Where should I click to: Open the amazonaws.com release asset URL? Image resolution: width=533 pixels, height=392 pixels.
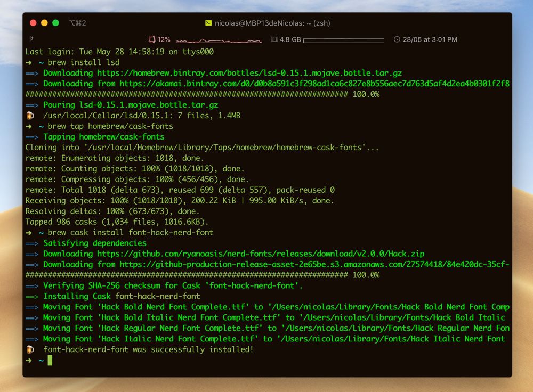(x=314, y=264)
